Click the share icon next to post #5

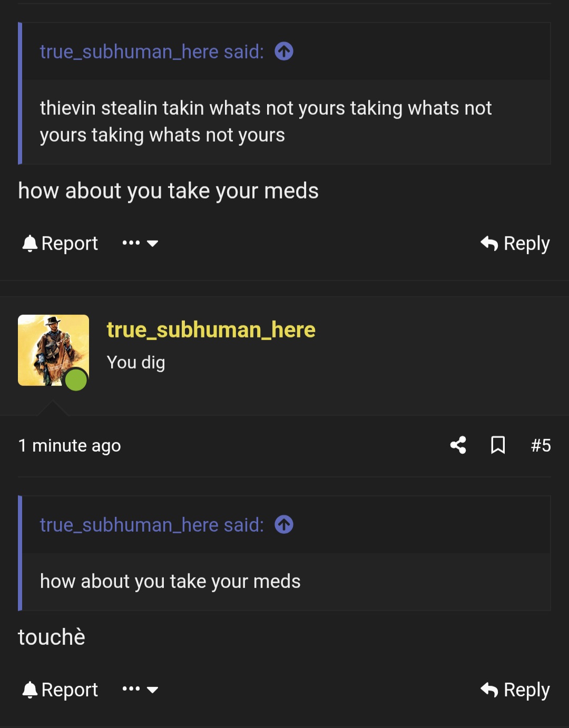pos(458,445)
